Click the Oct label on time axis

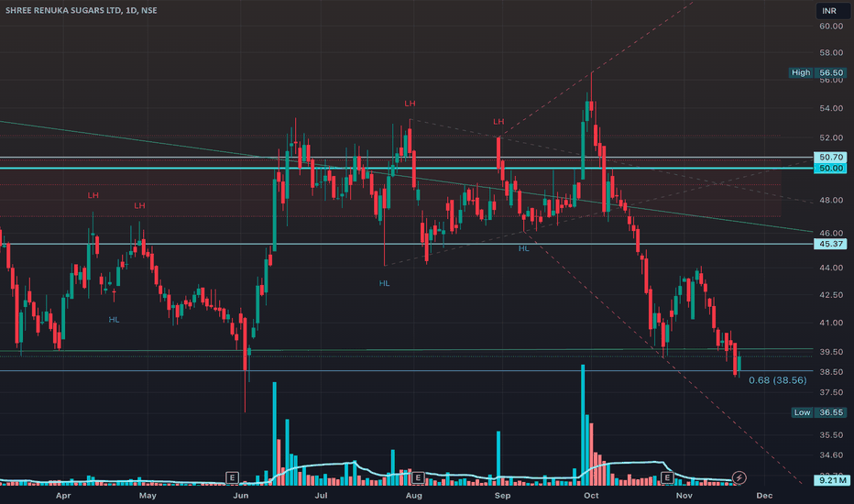591,495
